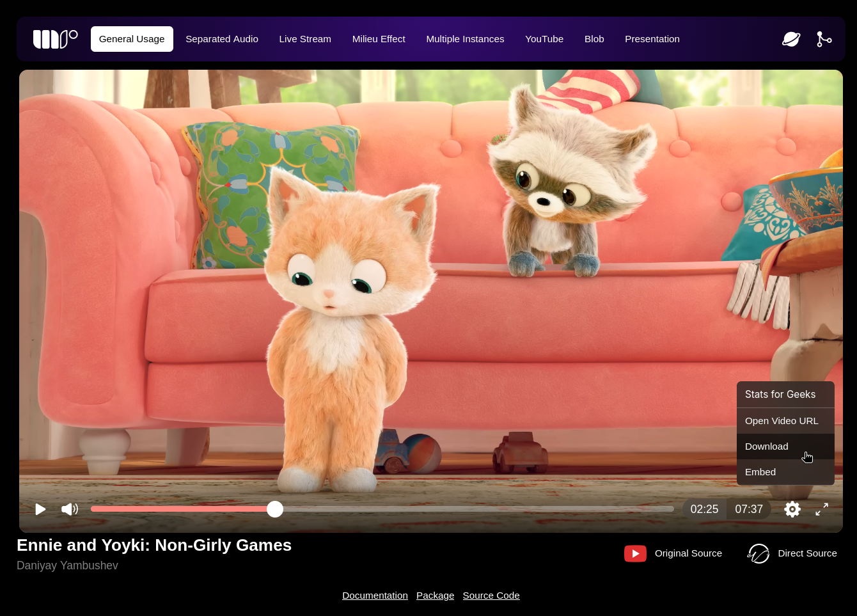Viewport: 857px width, 616px height.
Task: Click the seek bar's white progress handle
Action: pos(275,509)
